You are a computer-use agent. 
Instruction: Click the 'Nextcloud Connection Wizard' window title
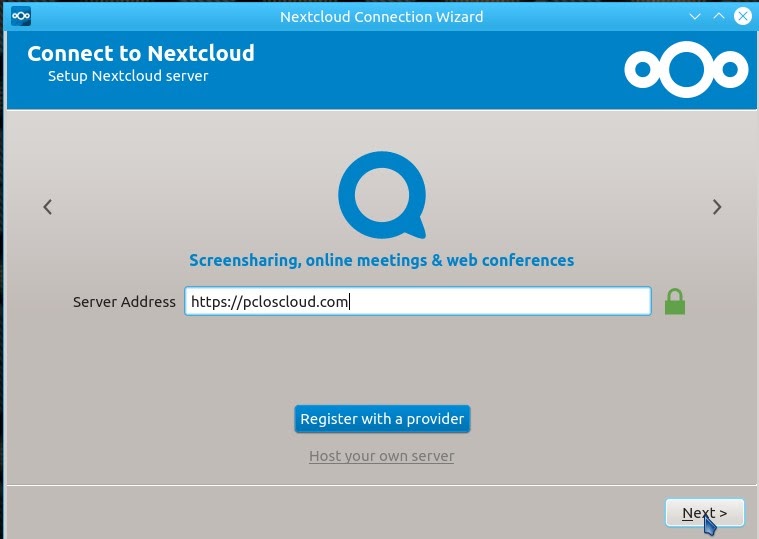(x=381, y=16)
